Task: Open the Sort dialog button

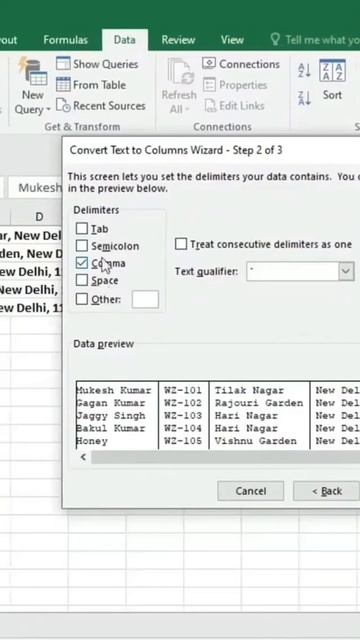Action: pos(332,80)
